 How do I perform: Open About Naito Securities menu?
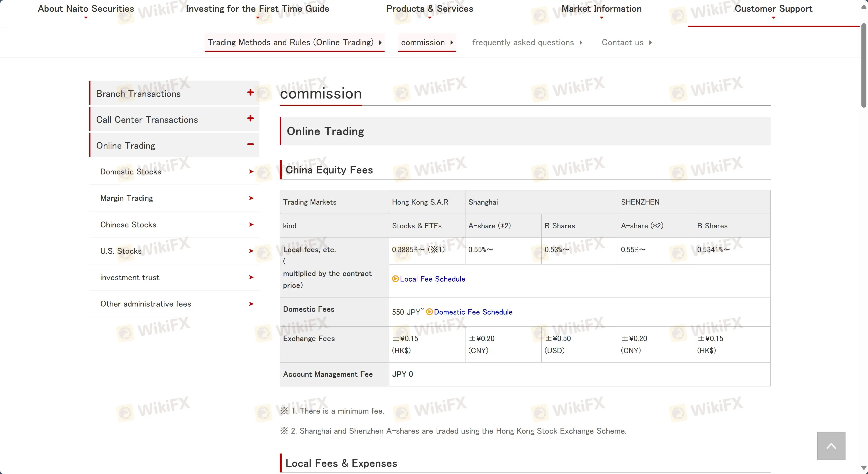86,9
